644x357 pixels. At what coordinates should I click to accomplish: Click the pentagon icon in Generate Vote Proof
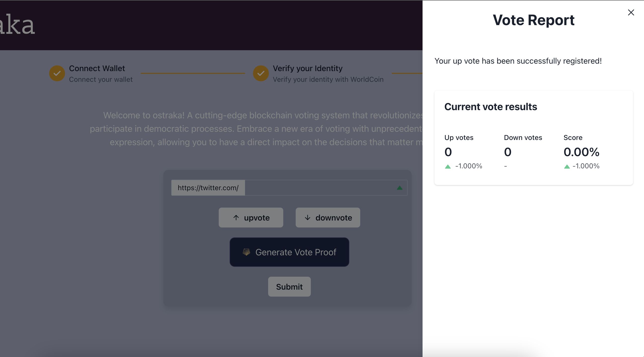(x=246, y=252)
